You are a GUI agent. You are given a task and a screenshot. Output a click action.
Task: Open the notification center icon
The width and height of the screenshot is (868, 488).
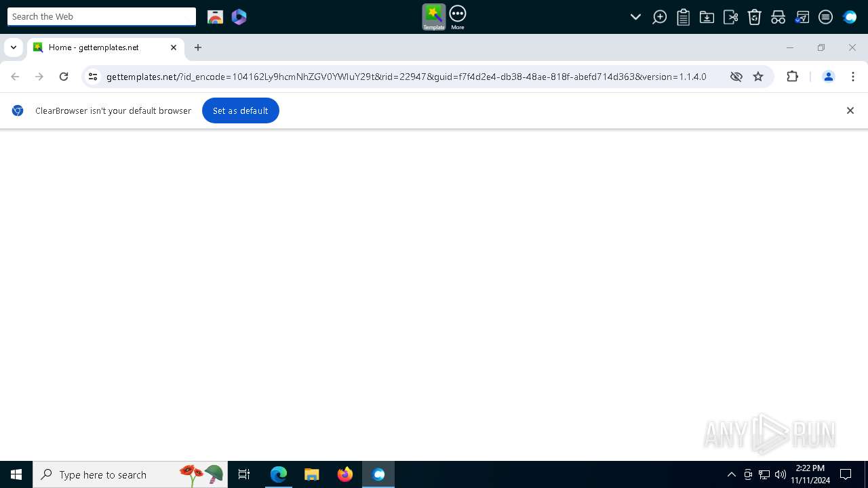tap(846, 474)
